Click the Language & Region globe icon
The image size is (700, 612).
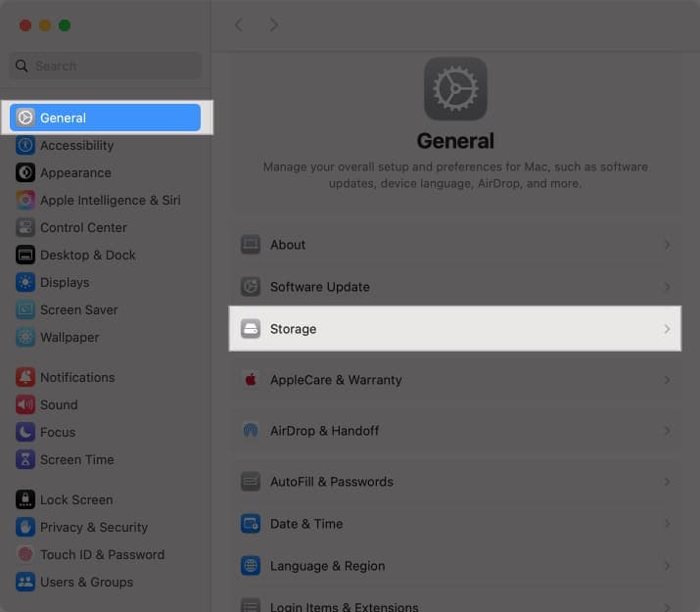(251, 566)
